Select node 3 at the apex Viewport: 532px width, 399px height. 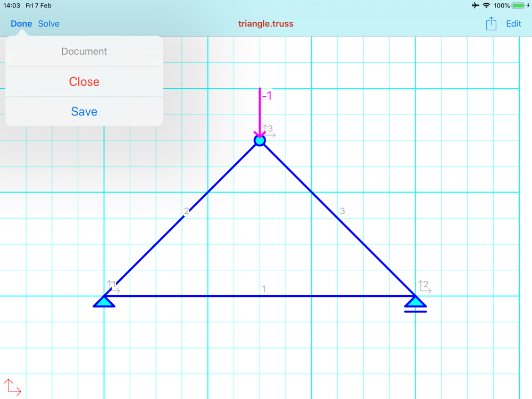point(260,140)
